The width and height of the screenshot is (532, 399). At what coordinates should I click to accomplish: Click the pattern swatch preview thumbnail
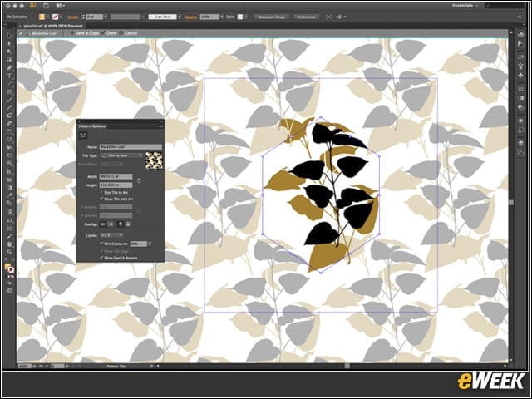[x=154, y=160]
